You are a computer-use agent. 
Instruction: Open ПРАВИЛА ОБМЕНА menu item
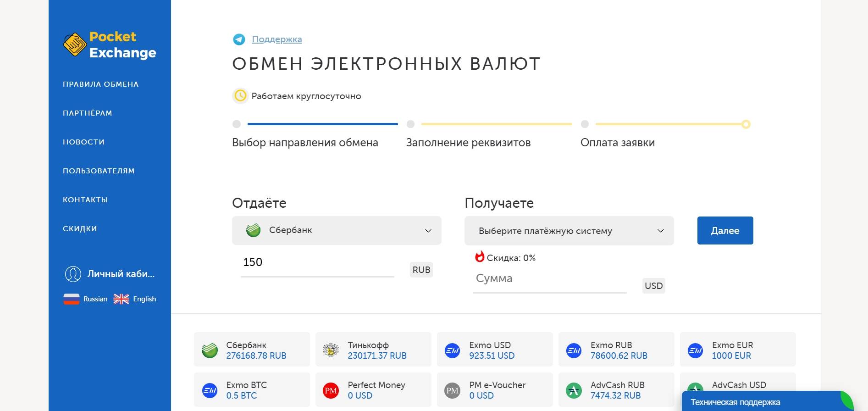pyautogui.click(x=101, y=84)
